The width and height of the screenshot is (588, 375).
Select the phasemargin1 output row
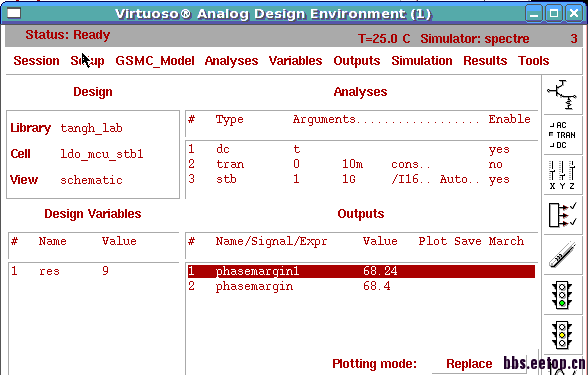click(362, 271)
